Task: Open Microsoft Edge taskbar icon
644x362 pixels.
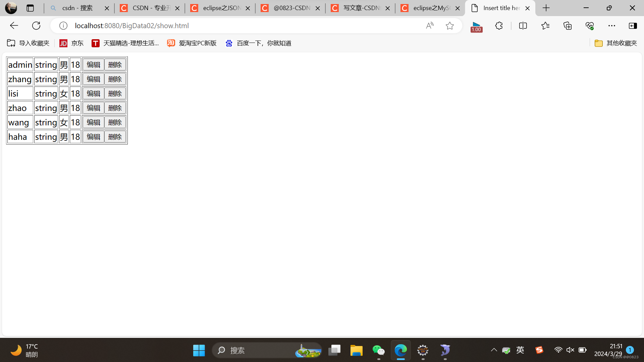Action: 400,350
